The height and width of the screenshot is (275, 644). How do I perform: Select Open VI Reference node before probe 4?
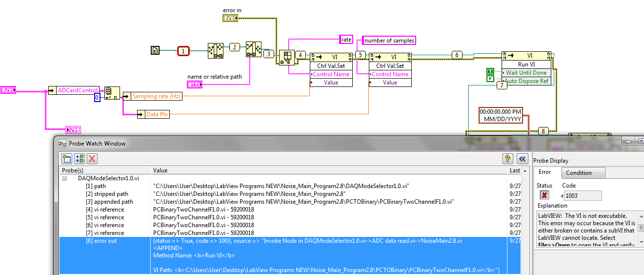tap(286, 58)
